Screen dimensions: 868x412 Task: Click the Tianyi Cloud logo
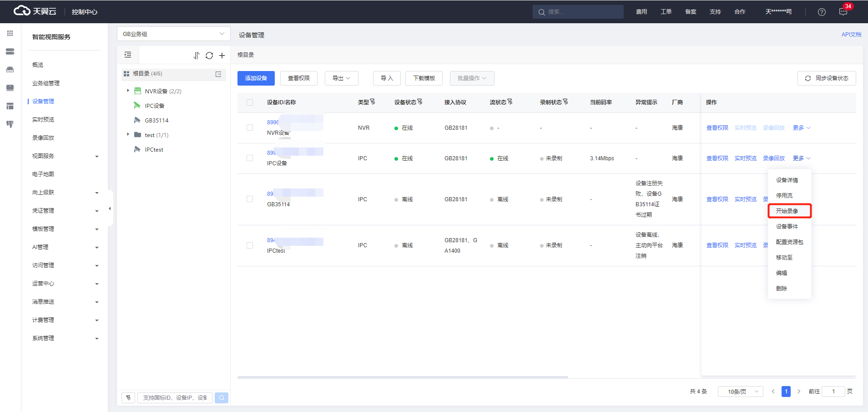pos(35,11)
